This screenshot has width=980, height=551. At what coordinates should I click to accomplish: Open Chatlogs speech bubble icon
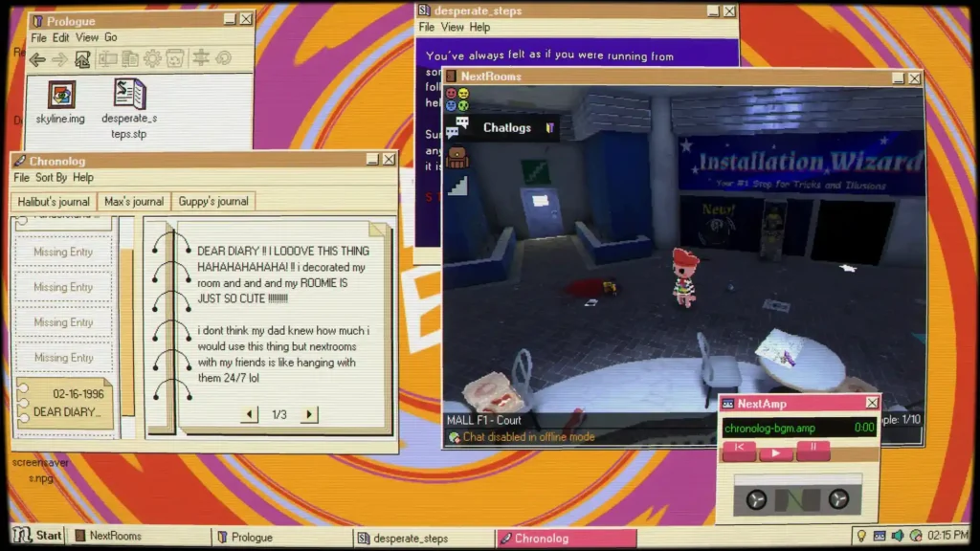457,127
